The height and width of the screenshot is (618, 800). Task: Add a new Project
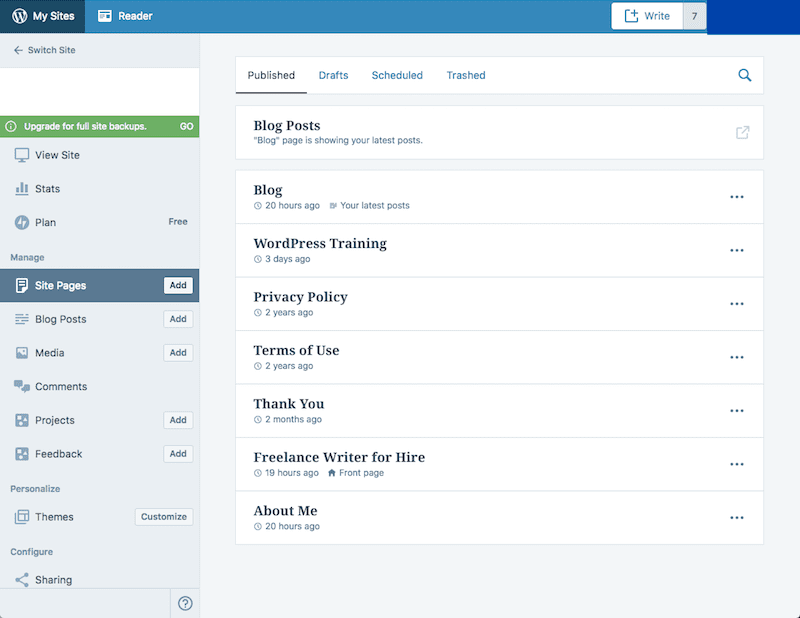point(178,420)
